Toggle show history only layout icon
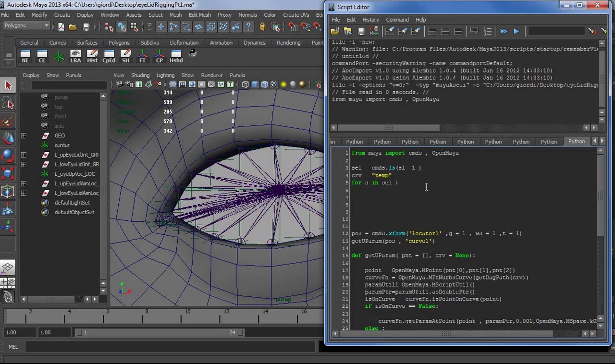Image resolution: width=615 pixels, height=364 pixels. (432, 32)
